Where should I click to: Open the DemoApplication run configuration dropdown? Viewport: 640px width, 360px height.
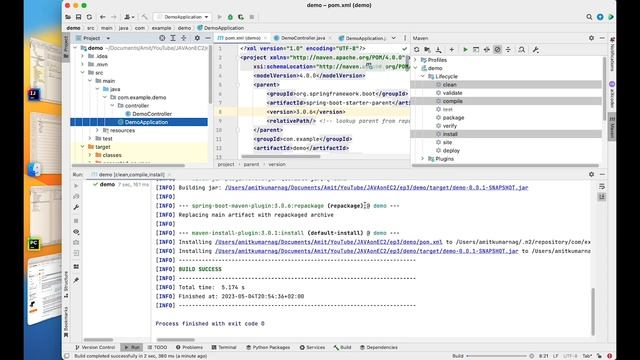pyautogui.click(x=182, y=17)
